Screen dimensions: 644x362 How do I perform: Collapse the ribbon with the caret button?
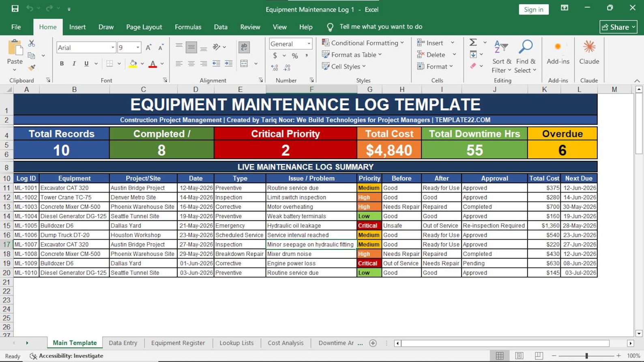(637, 81)
